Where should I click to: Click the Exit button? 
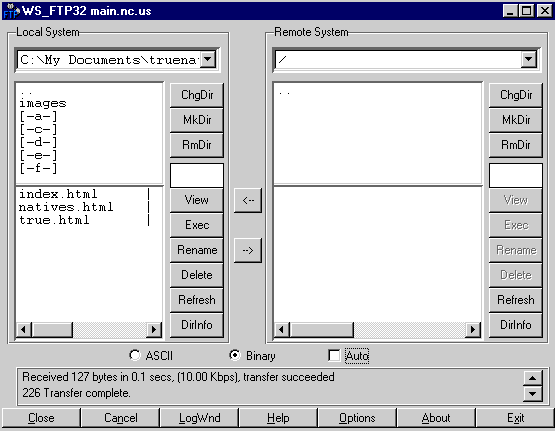pos(515,418)
